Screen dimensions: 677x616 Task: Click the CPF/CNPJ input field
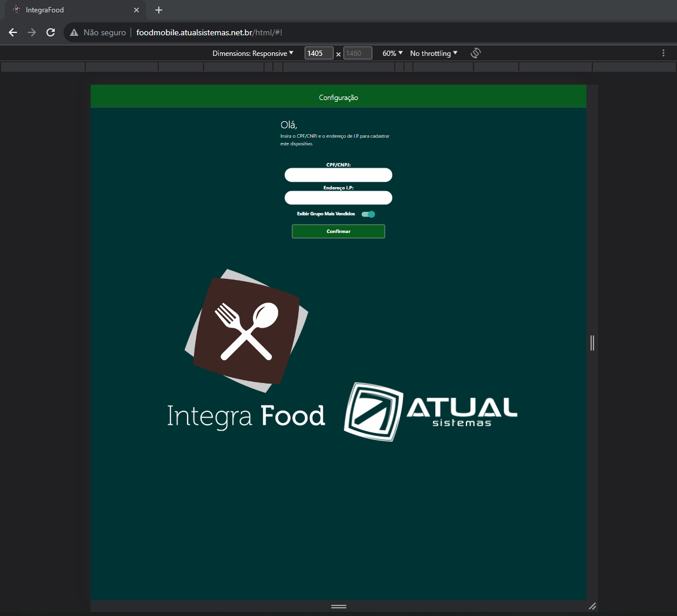coord(338,175)
